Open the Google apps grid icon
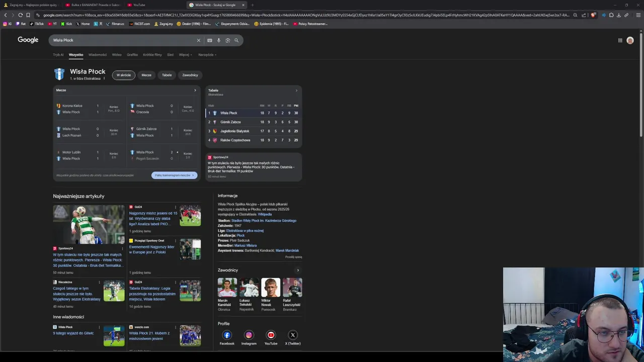The width and height of the screenshot is (644, 362). 620,40
